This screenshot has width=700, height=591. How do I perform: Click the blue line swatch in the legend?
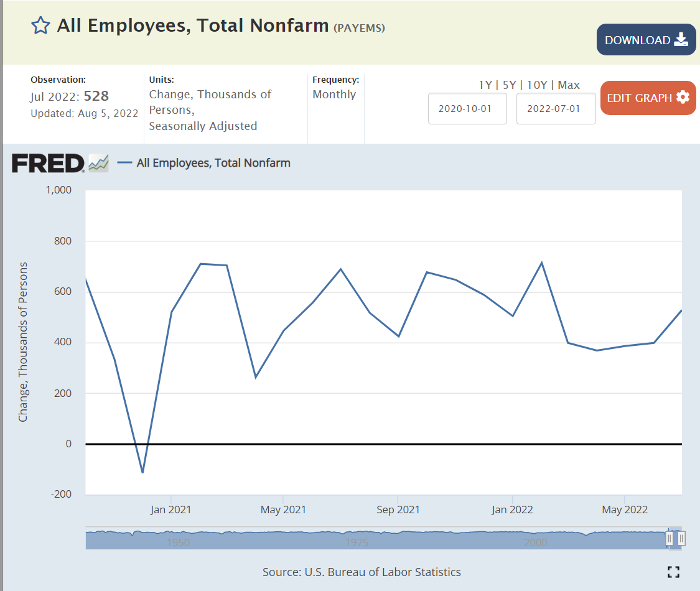[x=125, y=163]
